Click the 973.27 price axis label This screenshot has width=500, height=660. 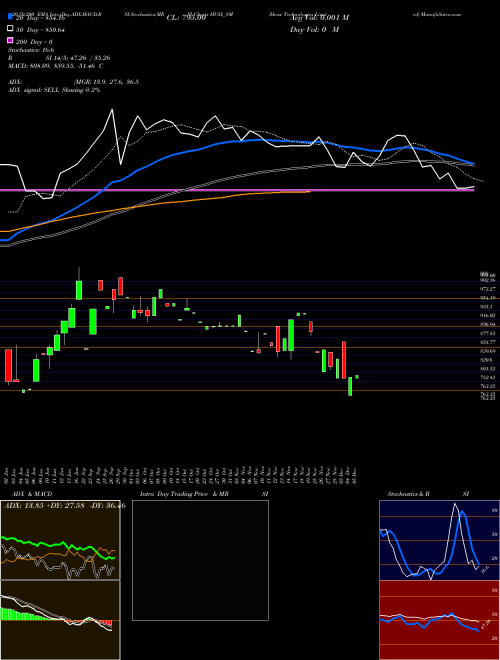(x=489, y=289)
